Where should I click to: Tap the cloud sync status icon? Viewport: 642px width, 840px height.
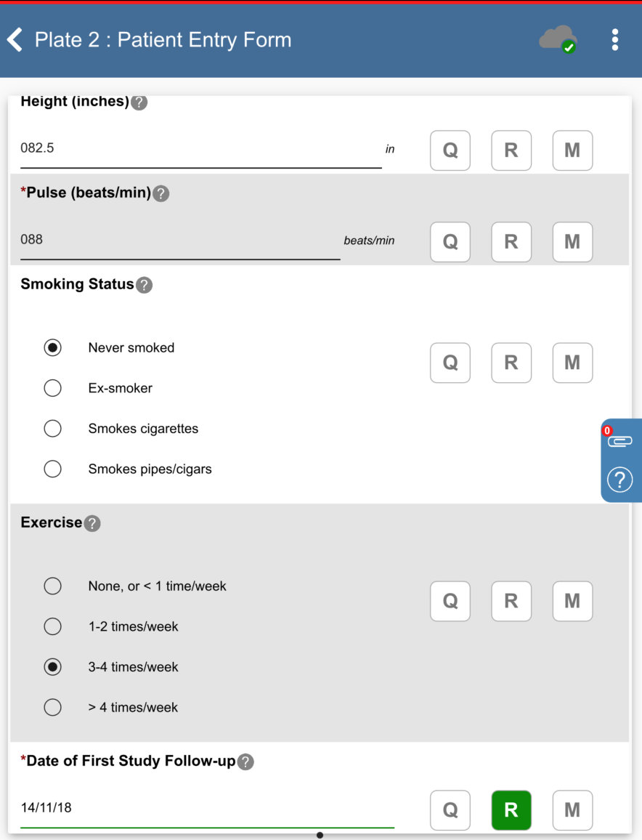click(x=557, y=40)
